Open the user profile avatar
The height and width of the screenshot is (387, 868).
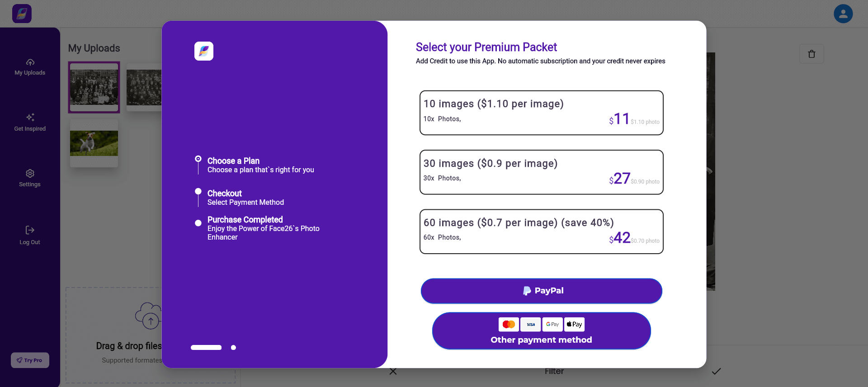point(843,14)
